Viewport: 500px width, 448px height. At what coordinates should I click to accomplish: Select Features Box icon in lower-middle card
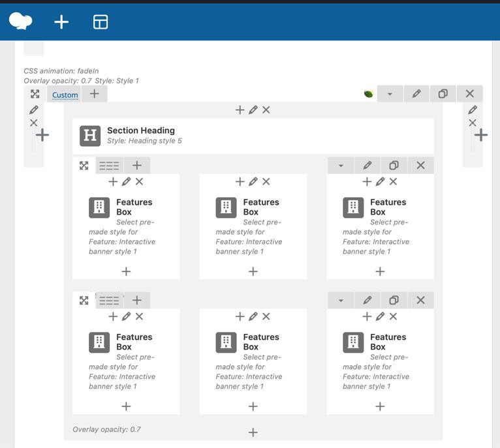point(226,342)
